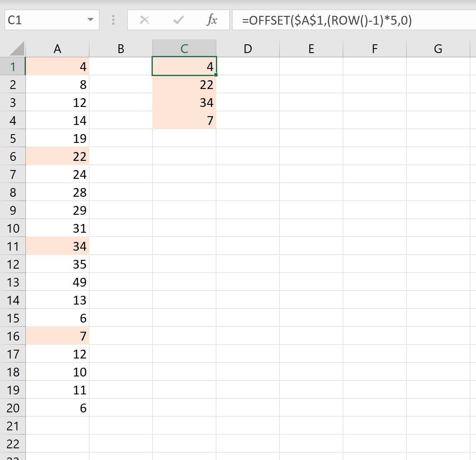
Task: Select row 20 header
Action: coord(13,408)
